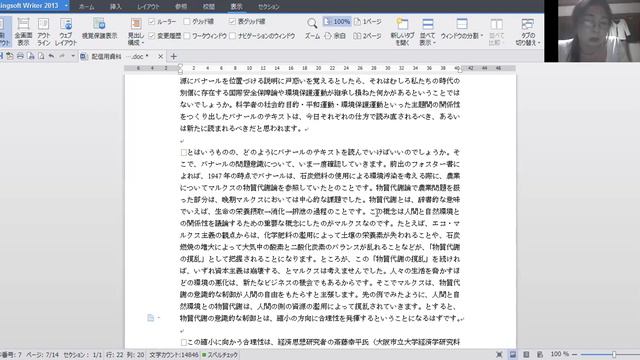The image size is (640, 360).
Task: Open Switch Tabs dropdown (タブの切り替え)
Action: 527,31
